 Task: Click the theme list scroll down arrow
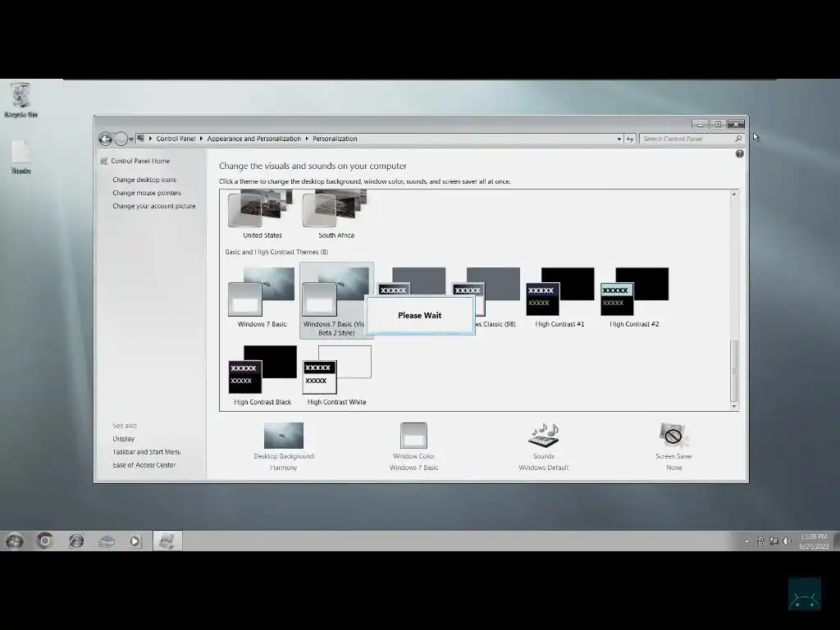(734, 407)
